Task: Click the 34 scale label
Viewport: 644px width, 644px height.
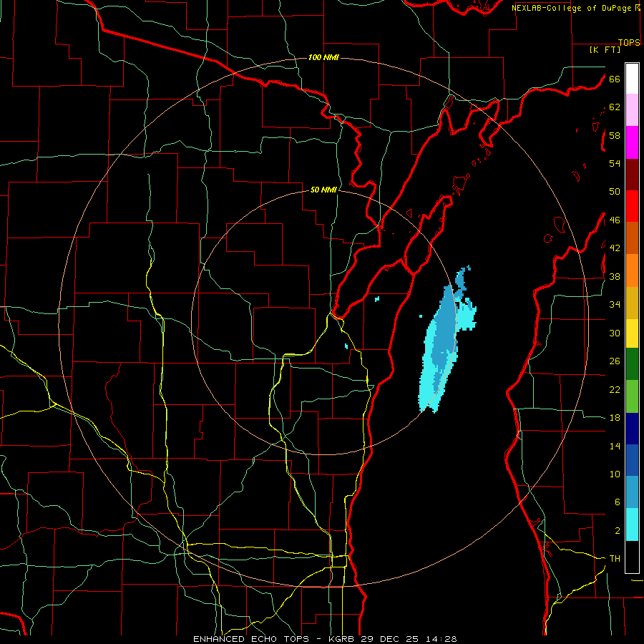Action: (x=615, y=305)
